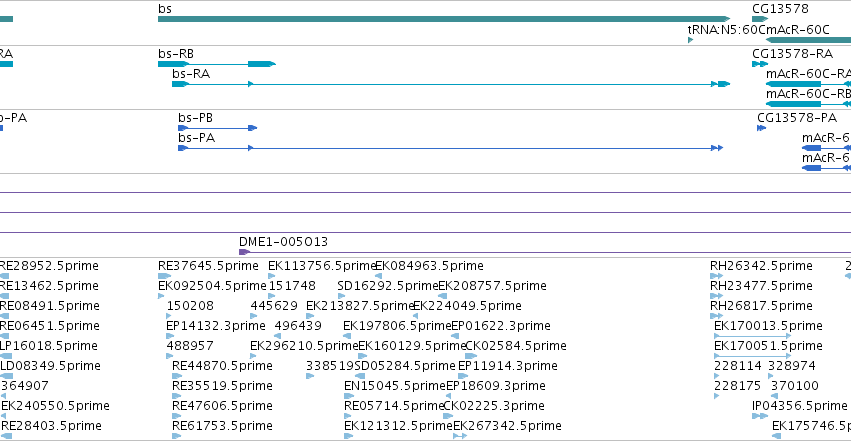851x441 pixels.
Task: Click the RE61753.5prime EST label
Action: [222, 426]
